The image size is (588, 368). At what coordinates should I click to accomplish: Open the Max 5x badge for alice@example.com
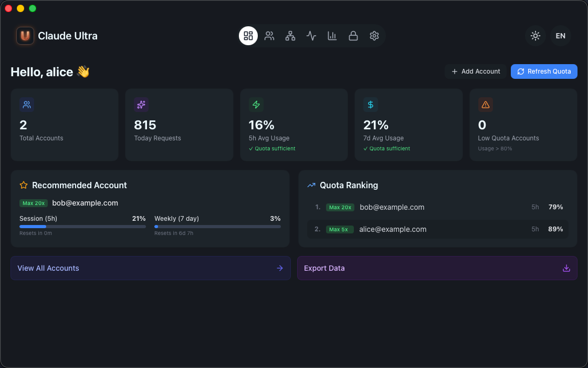tap(340, 229)
